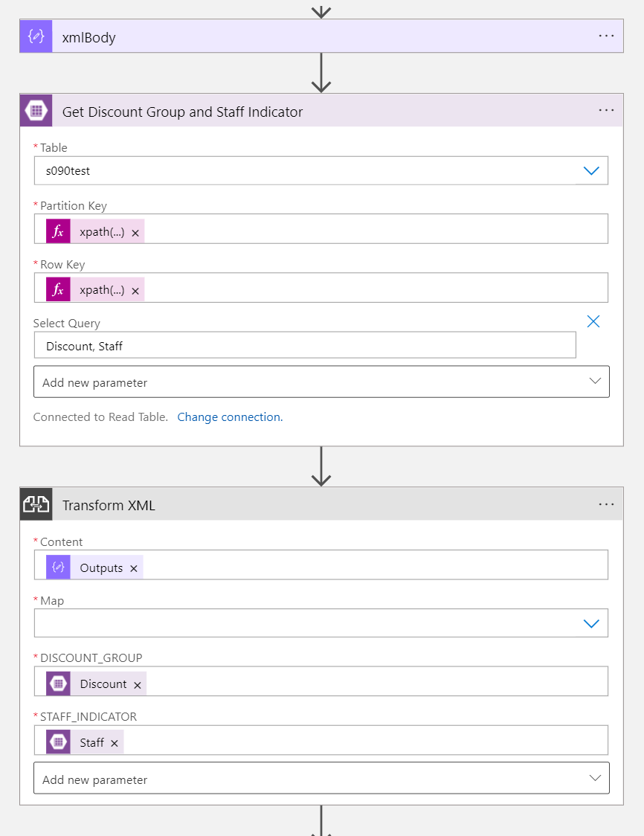Remove the Select Query parameter with the X
Viewport: 644px width, 836px height.
point(593,321)
